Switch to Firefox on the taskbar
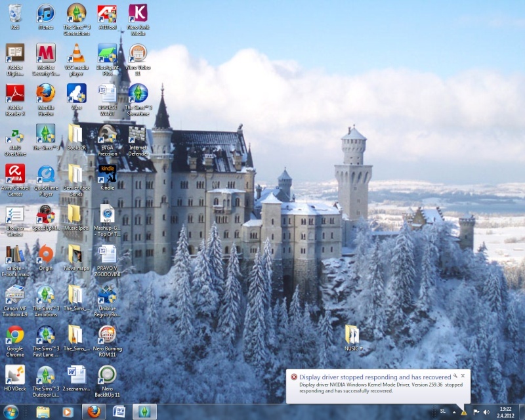This screenshot has height=420, width=525. point(94,412)
